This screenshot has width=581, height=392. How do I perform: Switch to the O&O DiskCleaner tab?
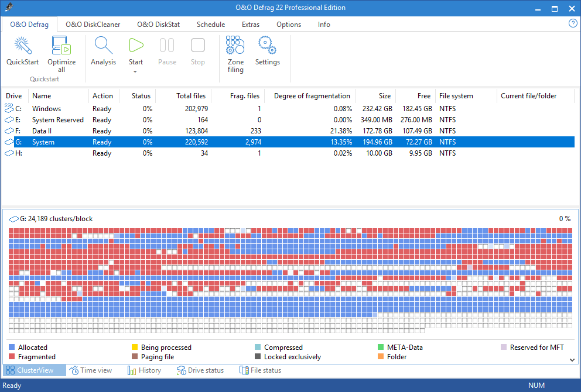tap(93, 25)
